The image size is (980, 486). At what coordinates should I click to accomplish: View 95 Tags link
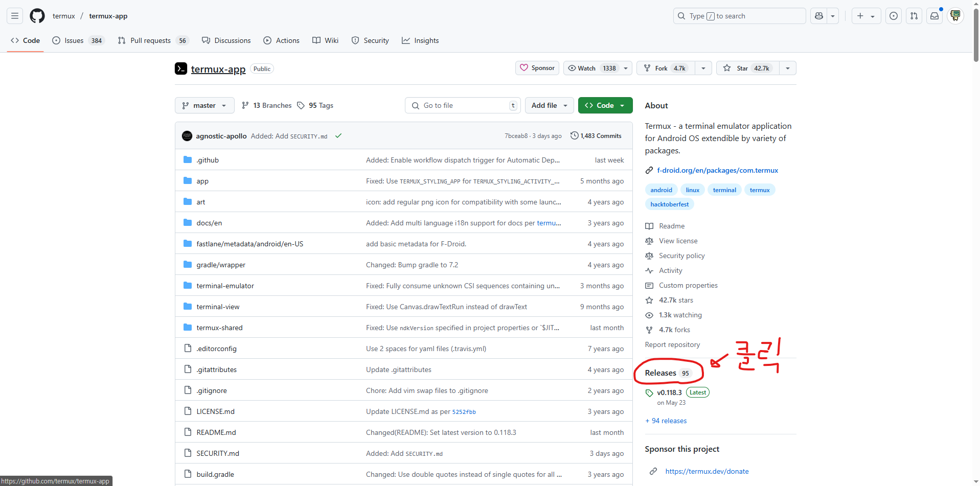click(315, 105)
